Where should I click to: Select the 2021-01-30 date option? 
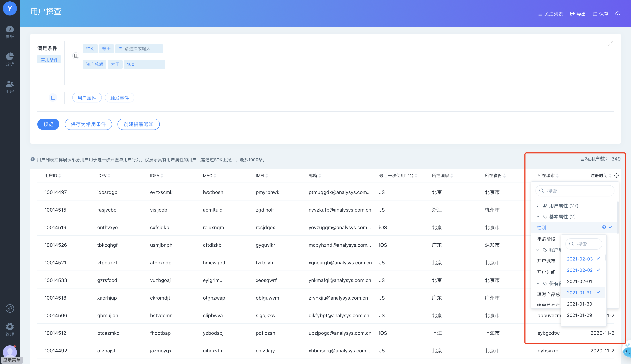point(583,304)
